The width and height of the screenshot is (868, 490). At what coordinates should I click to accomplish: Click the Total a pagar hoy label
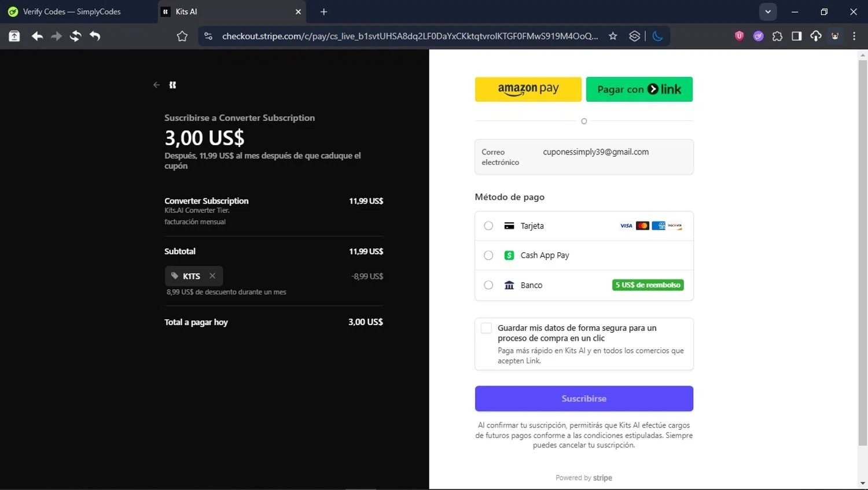pyautogui.click(x=196, y=322)
